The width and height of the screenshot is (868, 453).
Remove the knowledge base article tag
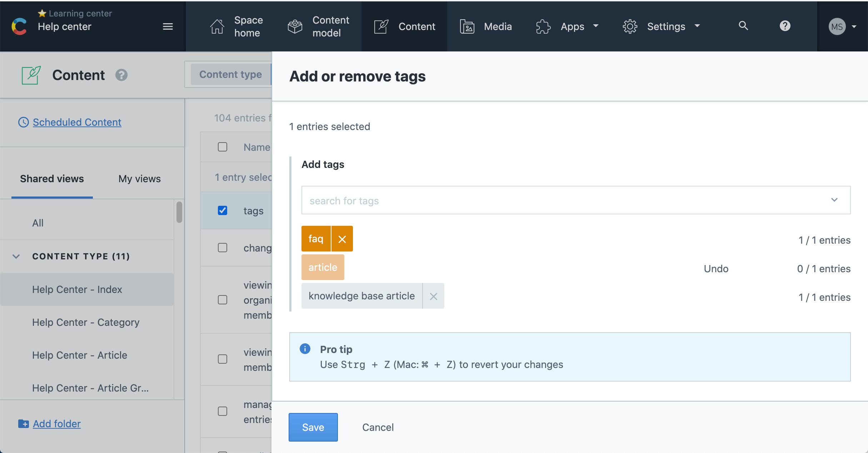pos(433,296)
